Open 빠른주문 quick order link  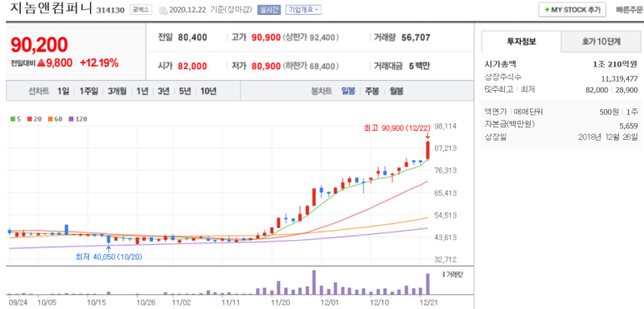click(630, 10)
